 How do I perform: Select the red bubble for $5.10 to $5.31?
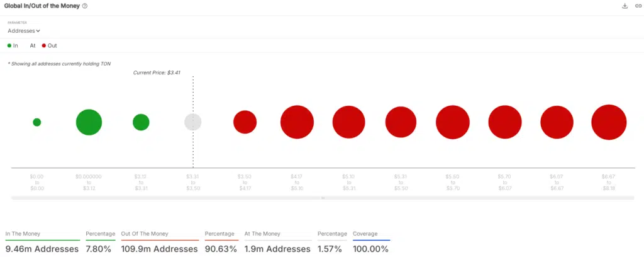pyautogui.click(x=348, y=122)
